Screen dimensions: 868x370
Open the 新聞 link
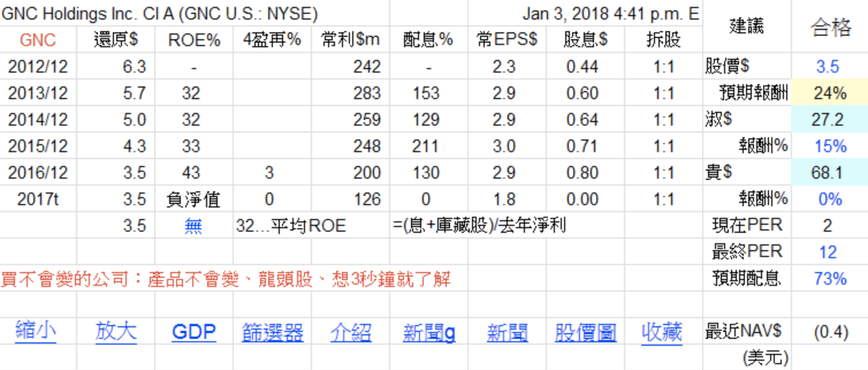click(x=507, y=333)
